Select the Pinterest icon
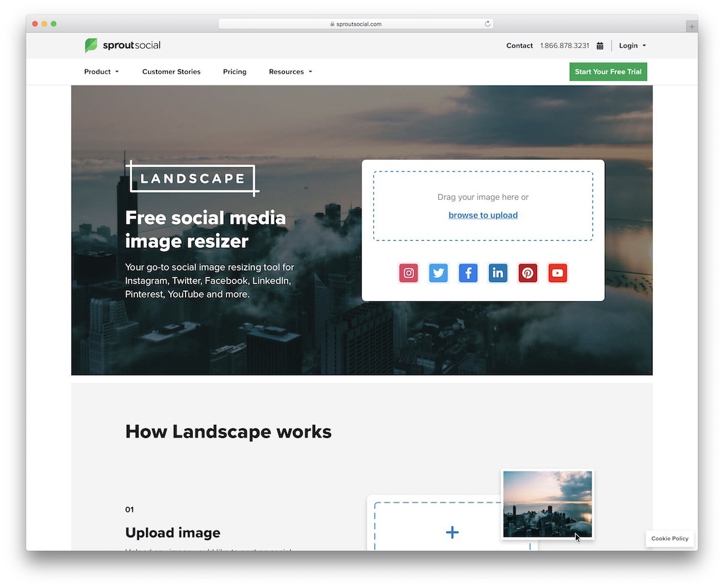 tap(528, 273)
